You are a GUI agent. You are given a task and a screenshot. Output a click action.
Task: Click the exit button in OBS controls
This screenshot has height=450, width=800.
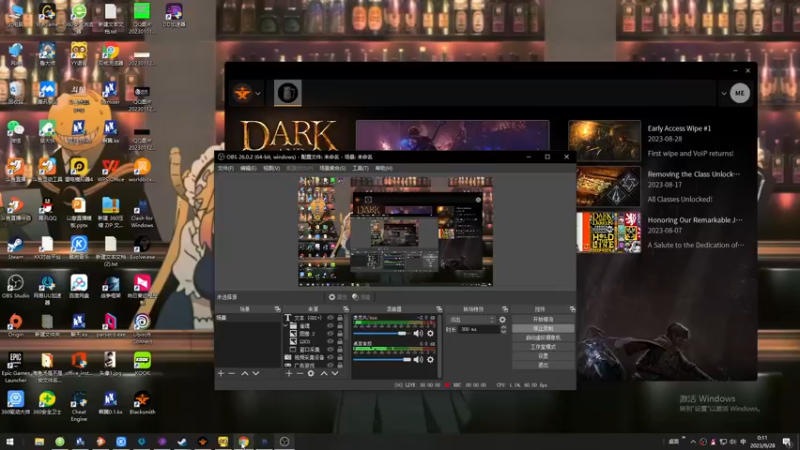click(543, 365)
